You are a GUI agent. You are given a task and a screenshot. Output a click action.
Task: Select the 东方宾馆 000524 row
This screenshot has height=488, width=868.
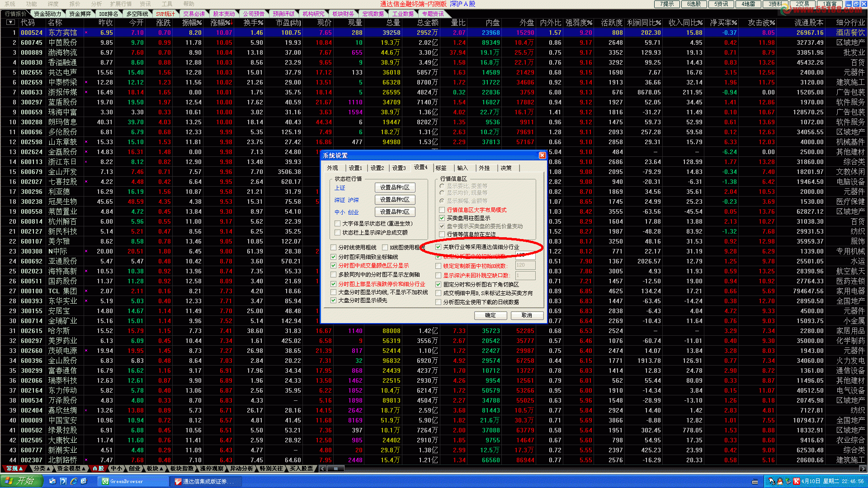coord(434,33)
